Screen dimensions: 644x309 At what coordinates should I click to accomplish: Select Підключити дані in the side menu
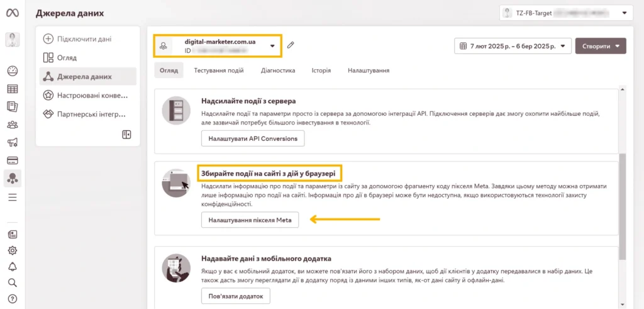point(84,39)
